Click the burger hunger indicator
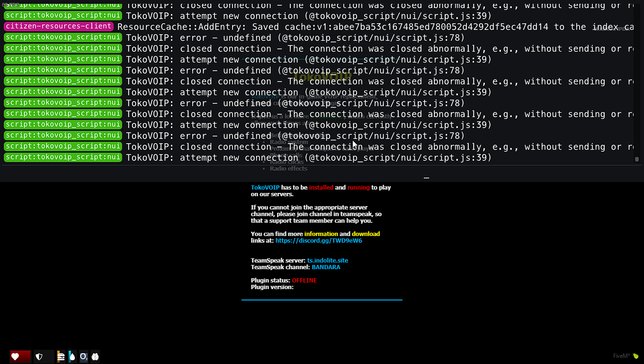This screenshot has width=644, height=364. click(x=61, y=356)
